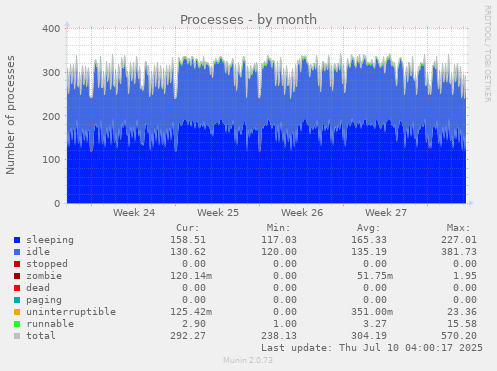Click total average value 304.19
The image size is (497, 371).
[369, 336]
